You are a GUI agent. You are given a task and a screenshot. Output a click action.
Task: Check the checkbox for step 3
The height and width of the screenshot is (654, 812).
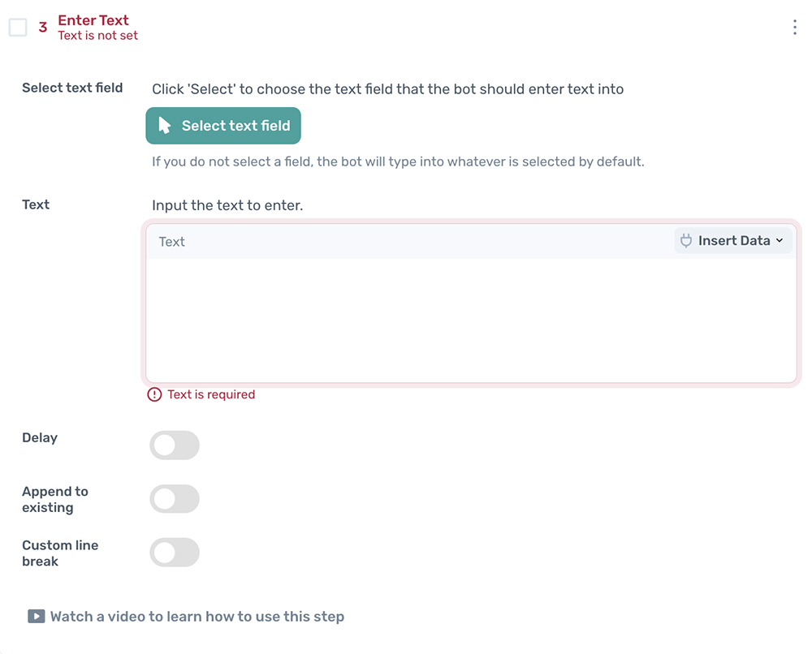tap(17, 26)
